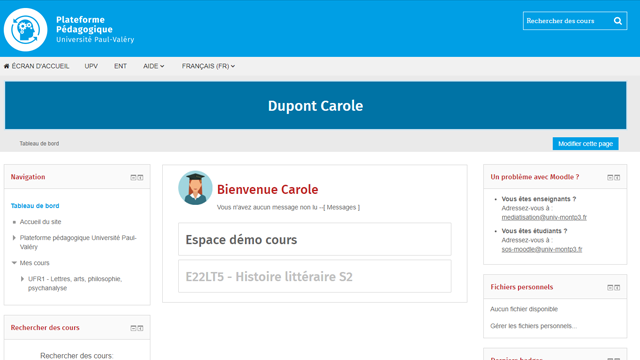
Task: Click Vous êtes étudiants ? text
Action: (x=534, y=231)
